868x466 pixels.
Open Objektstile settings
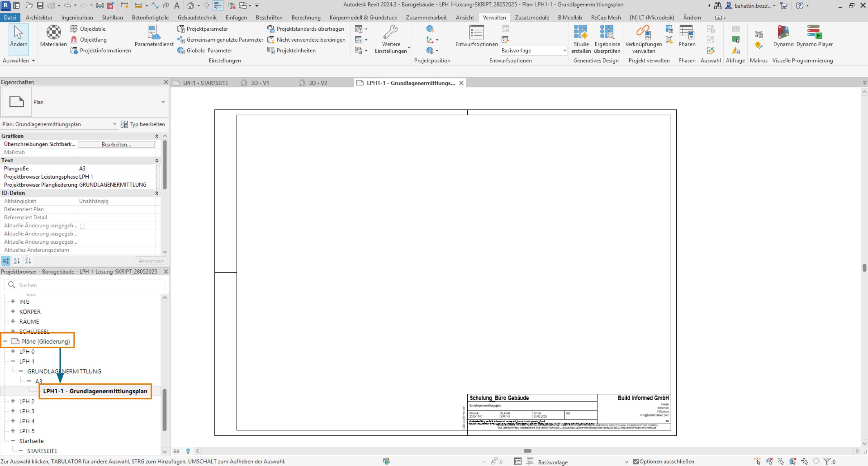click(88, 29)
